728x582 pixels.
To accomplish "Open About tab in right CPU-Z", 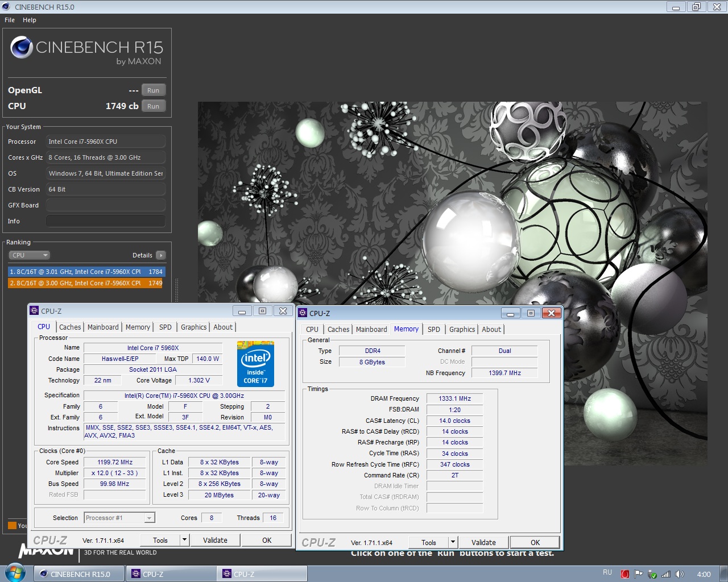I will point(491,329).
